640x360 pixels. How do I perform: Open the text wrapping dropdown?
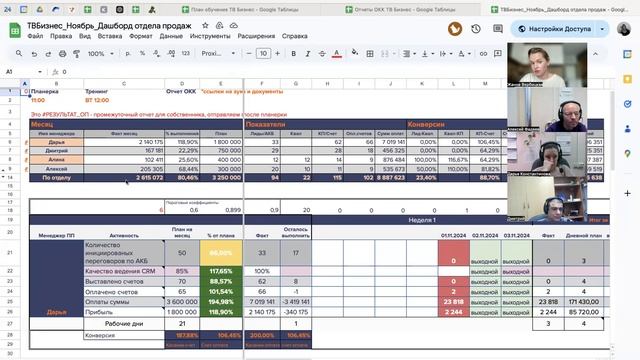446,53
